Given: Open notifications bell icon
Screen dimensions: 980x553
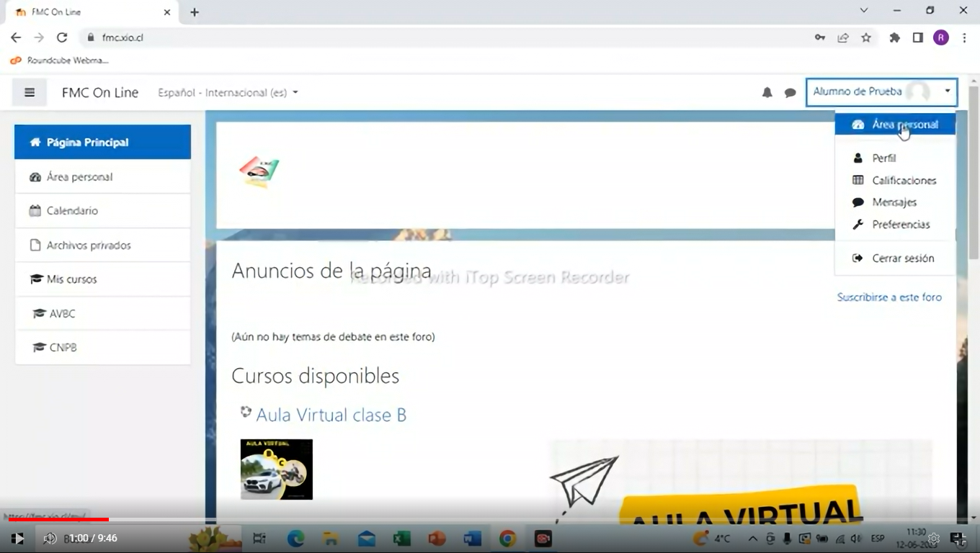Looking at the screenshot, I should click(767, 93).
